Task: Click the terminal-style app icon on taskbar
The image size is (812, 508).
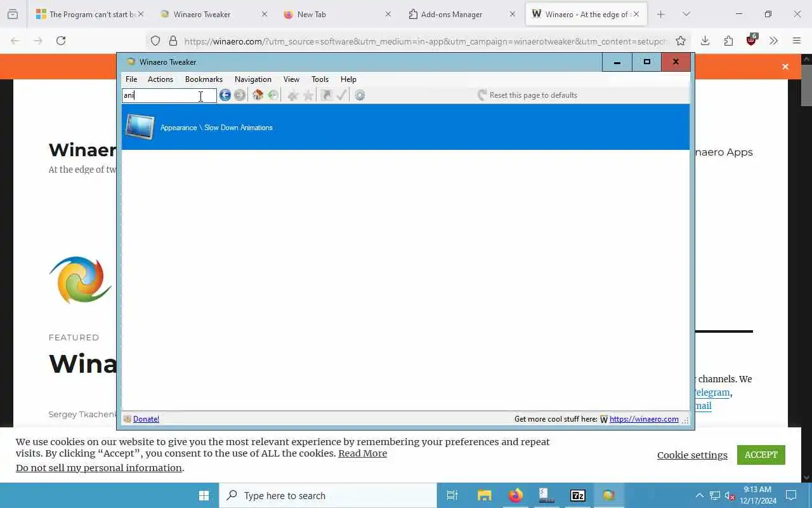Action: (x=547, y=495)
